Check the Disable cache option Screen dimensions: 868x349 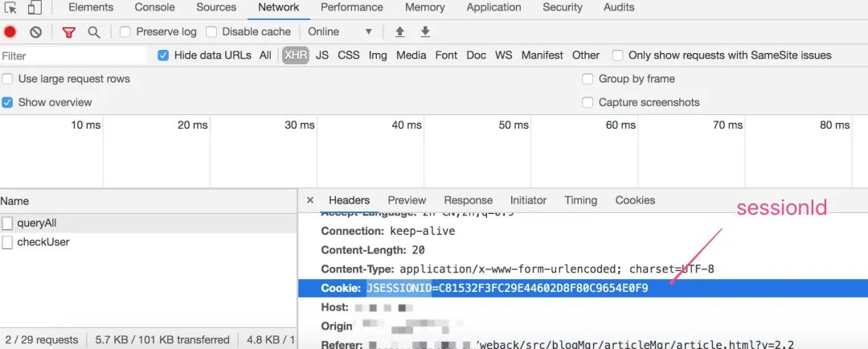[211, 32]
